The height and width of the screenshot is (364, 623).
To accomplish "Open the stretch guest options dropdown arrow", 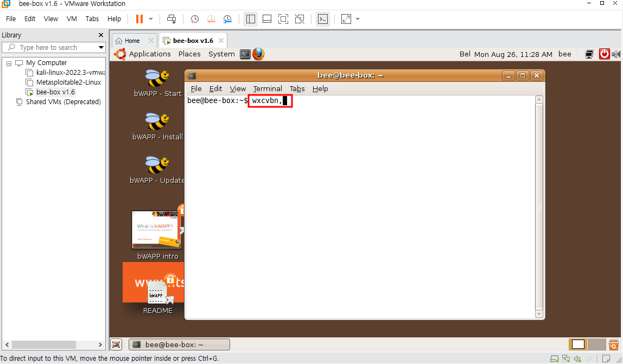I will pyautogui.click(x=358, y=19).
